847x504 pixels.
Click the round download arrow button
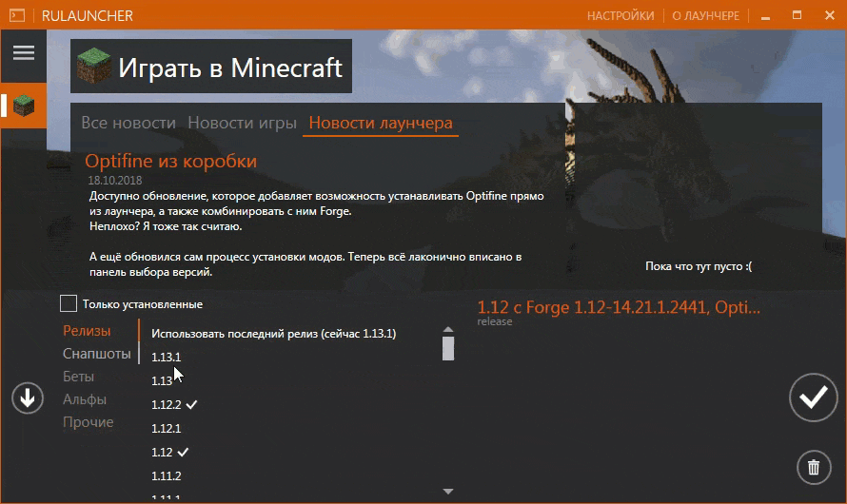(28, 398)
